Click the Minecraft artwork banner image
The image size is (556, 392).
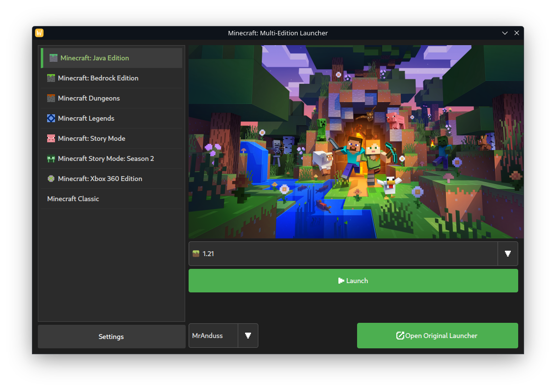(356, 142)
